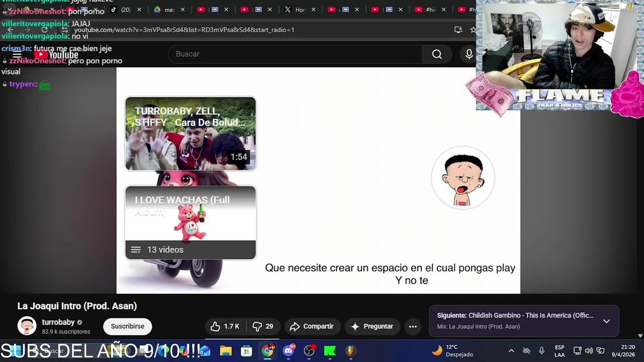Open the weather widget 12°C Despejado
Image resolution: width=644 pixels, height=362 pixels.
(453, 350)
